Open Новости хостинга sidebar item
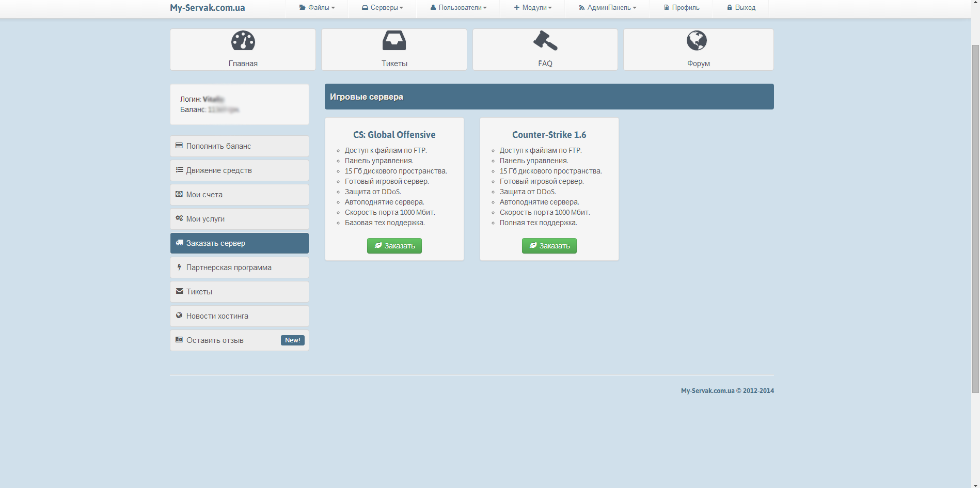980x488 pixels. (240, 316)
